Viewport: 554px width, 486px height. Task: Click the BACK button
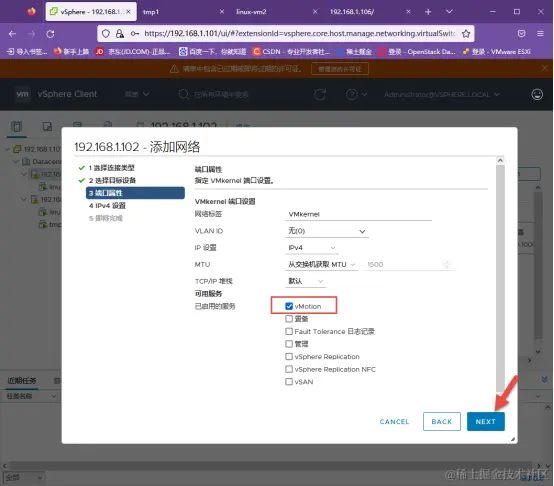pyautogui.click(x=442, y=421)
